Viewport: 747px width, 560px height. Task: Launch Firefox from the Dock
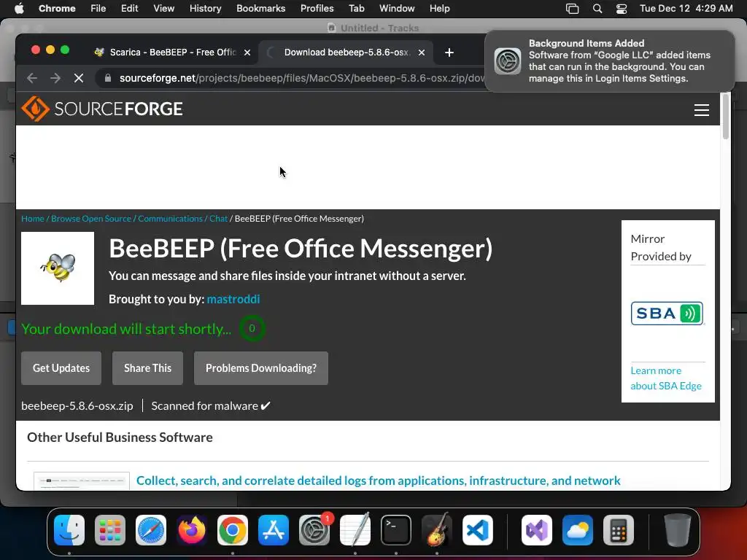[x=192, y=530]
